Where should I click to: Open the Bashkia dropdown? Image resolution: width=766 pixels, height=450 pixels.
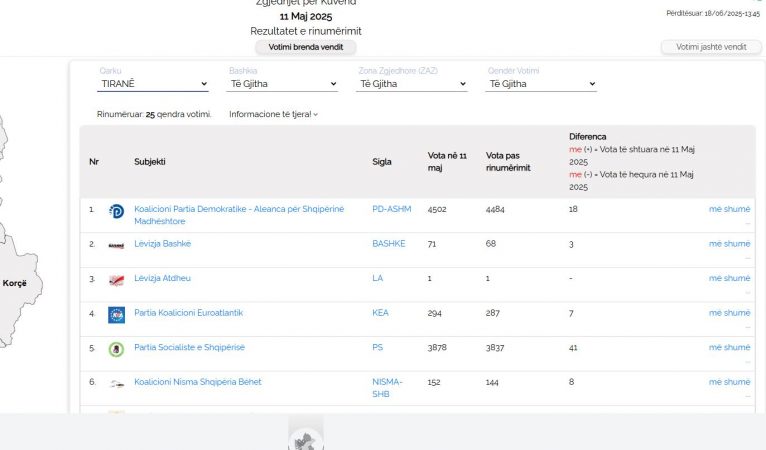click(282, 84)
